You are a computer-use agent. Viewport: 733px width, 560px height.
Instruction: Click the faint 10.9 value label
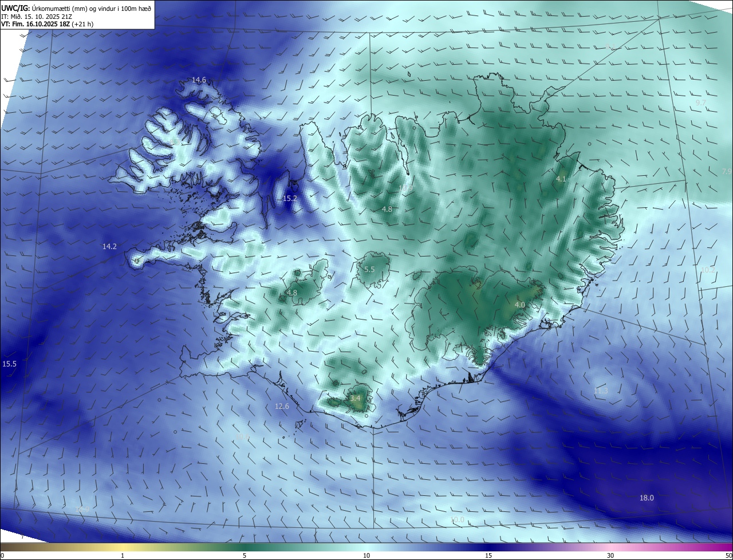click(x=405, y=188)
